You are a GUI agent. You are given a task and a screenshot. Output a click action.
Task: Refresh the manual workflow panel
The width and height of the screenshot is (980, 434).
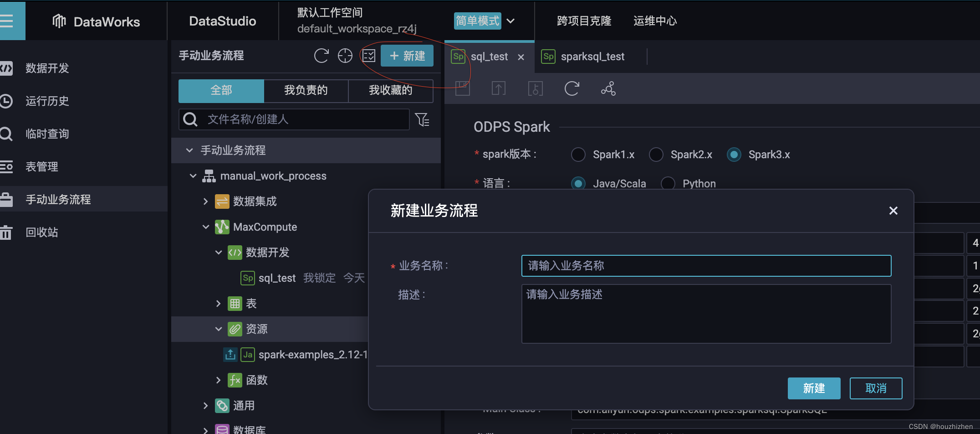tap(321, 56)
